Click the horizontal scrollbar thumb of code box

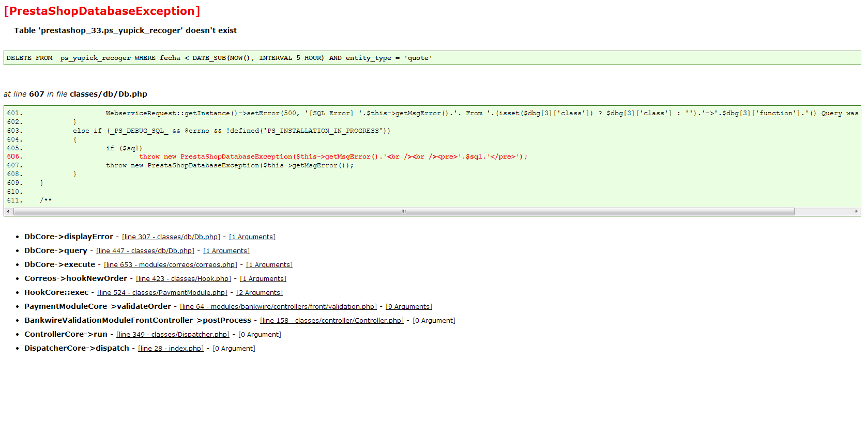pyautogui.click(x=404, y=212)
